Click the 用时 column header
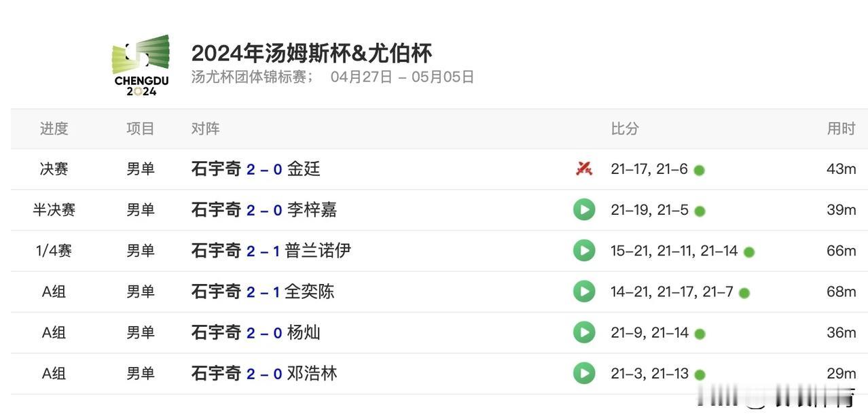Viewport: 868px width, 420px height. coord(841,128)
